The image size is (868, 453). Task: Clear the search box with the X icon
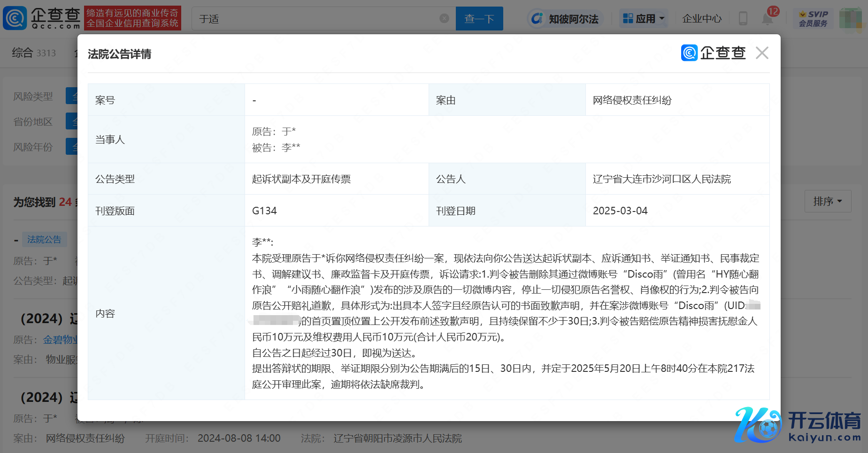click(x=444, y=19)
